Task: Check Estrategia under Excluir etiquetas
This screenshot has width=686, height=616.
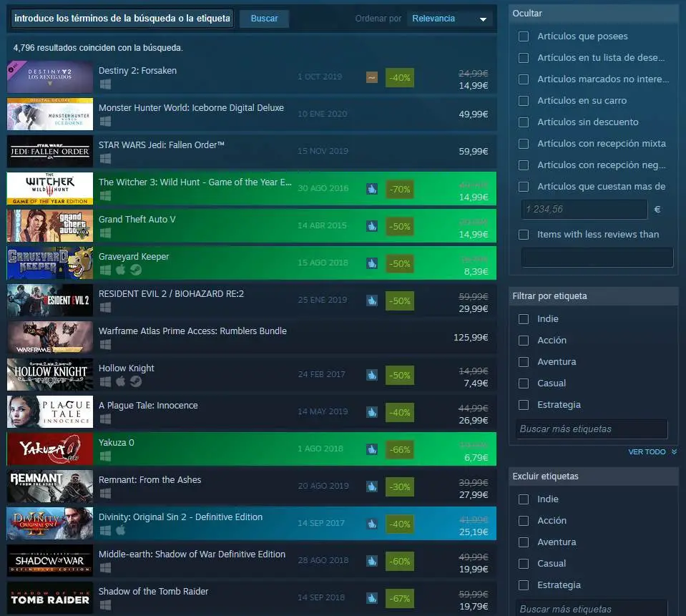Action: tap(523, 585)
